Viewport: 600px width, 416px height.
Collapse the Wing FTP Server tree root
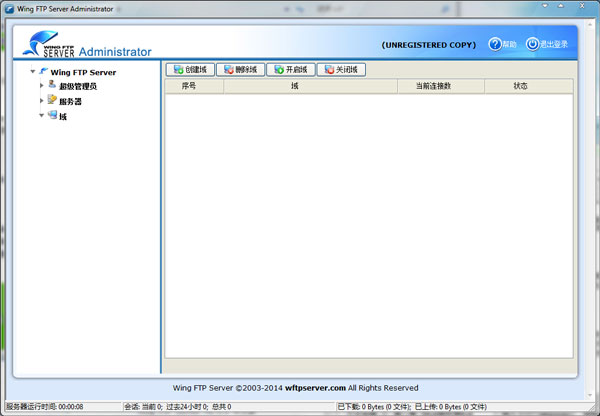(33, 72)
